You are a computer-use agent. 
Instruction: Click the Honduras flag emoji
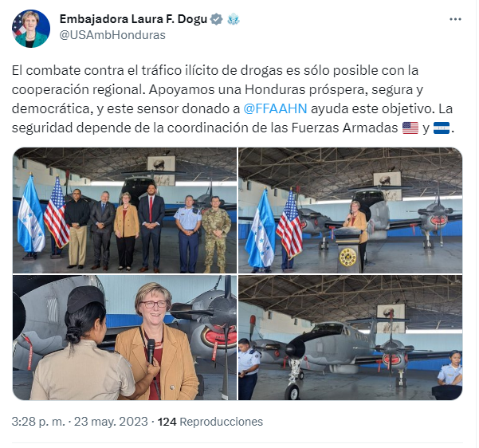(441, 128)
